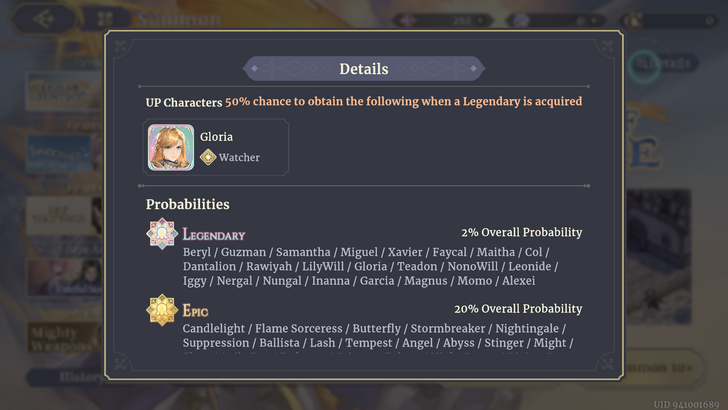The width and height of the screenshot is (728, 410).
Task: Click the Legendary rarity emblem icon
Action: tap(162, 233)
